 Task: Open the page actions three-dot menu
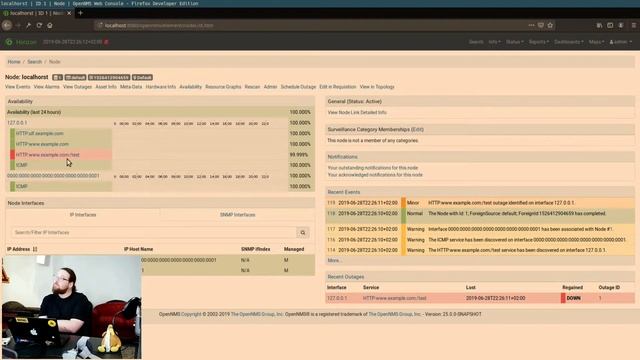coord(531,25)
